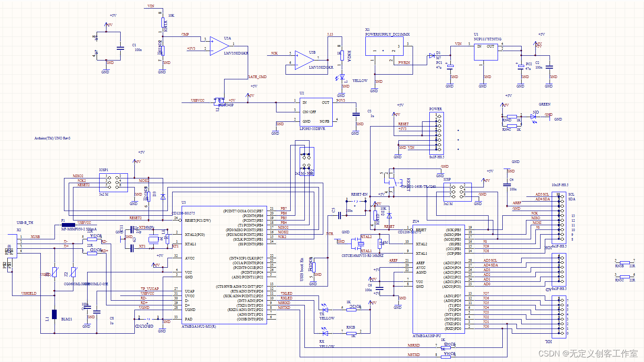Image resolution: width=644 pixels, height=362 pixels.
Task: Select the RESET-EN label
Action: click(x=359, y=194)
